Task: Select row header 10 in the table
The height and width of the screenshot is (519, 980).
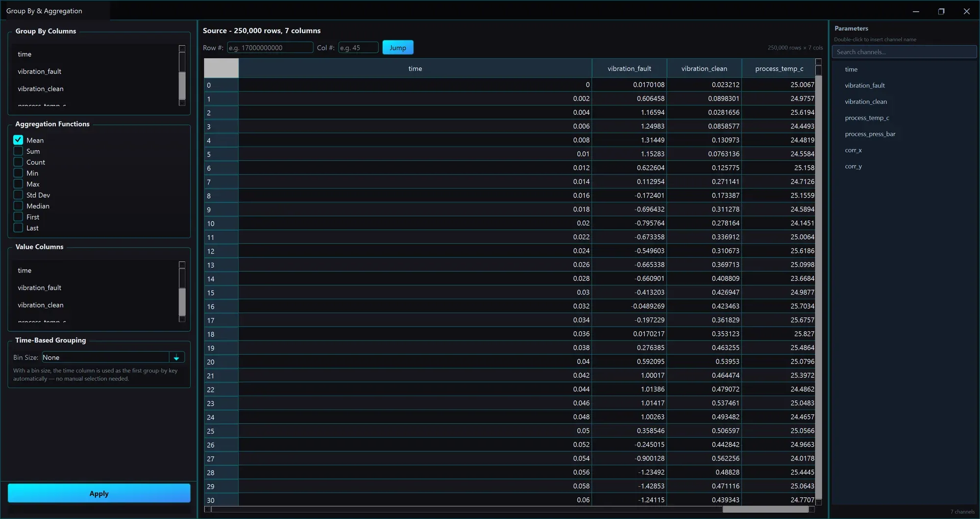Action: coord(221,223)
